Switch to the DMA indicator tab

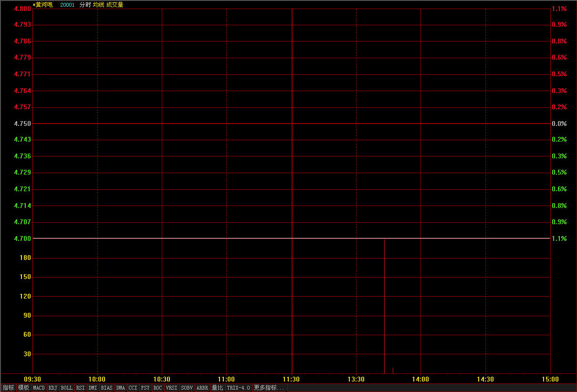point(121,388)
